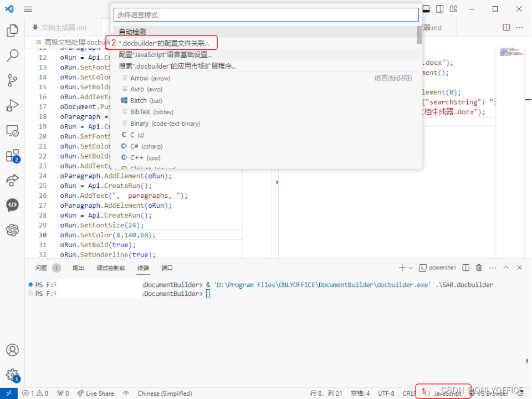Maximize the panel with chevron up
This screenshot has width=532, height=399.
tap(506, 268)
